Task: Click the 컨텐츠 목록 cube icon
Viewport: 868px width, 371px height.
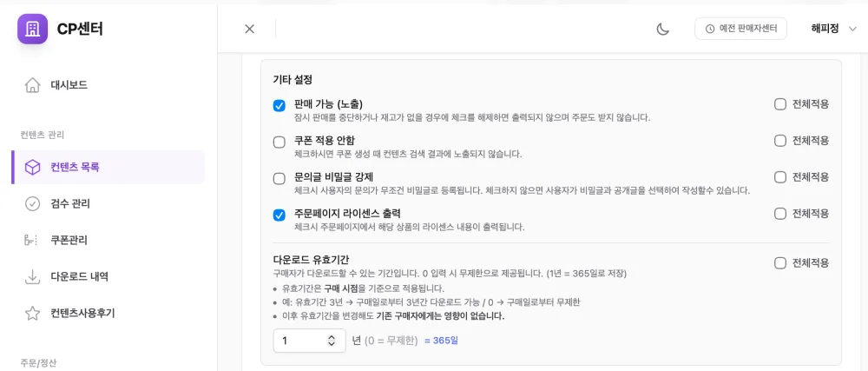Action: point(33,167)
